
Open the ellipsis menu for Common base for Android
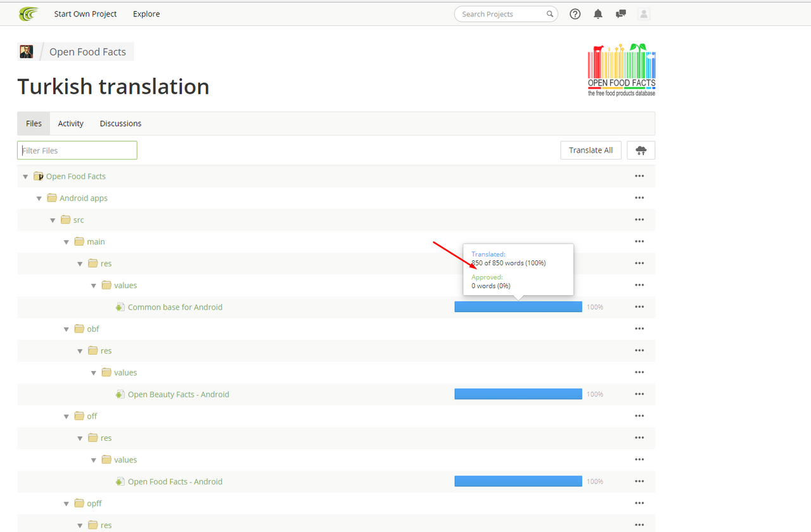[639, 307]
